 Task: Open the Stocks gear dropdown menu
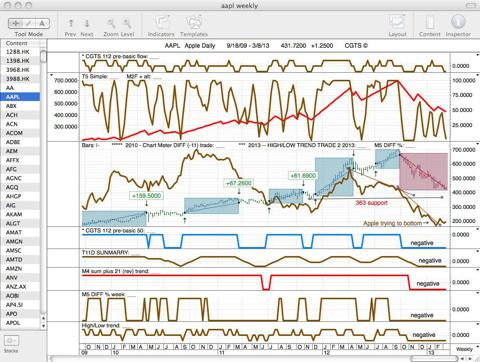(x=11, y=341)
